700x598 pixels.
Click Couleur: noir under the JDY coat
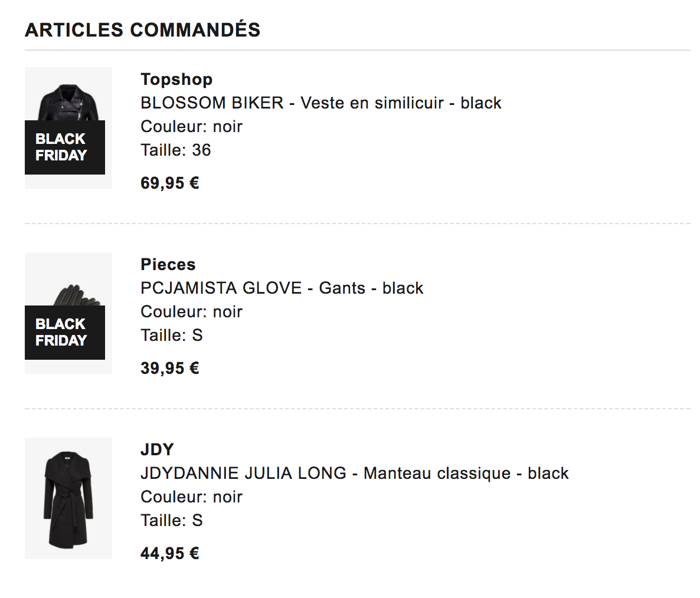[191, 497]
